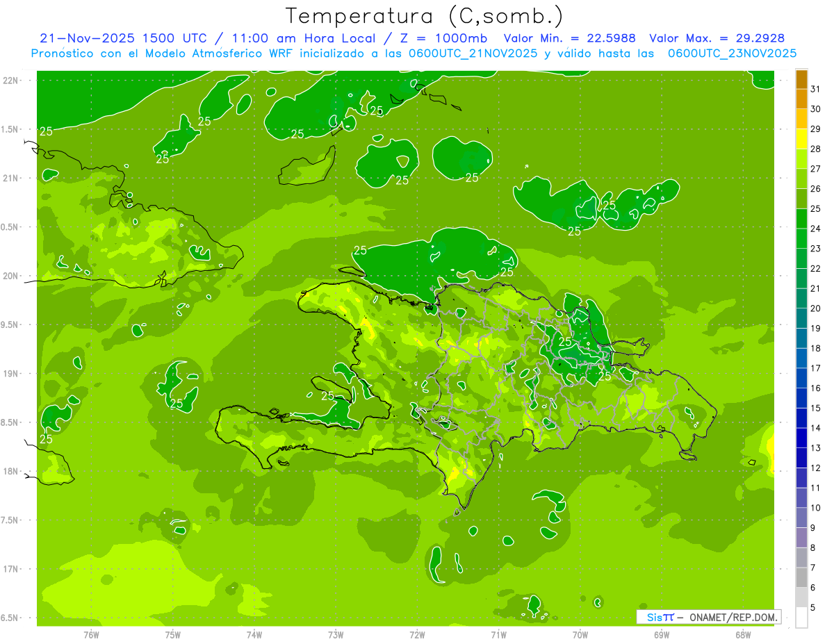Click the colorbar value '12'
The image size is (834, 644).
816,468
